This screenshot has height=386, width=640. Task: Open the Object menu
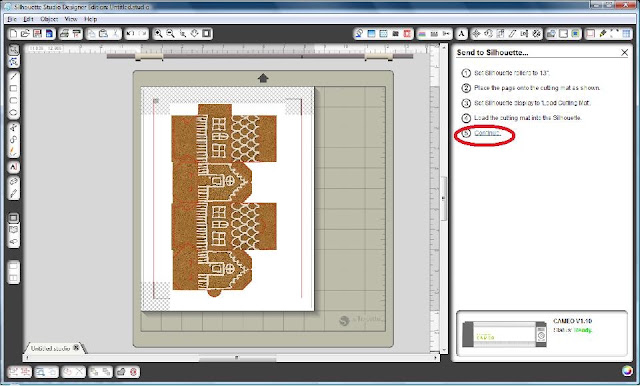[x=49, y=19]
